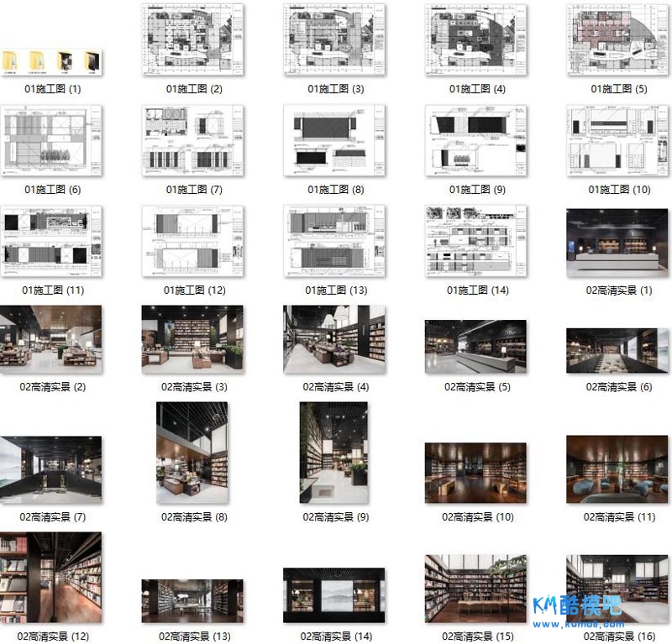Open 01施工图 (8) drawing thumbnail
Image resolution: width=672 pixels, height=644 pixels.
point(334,140)
